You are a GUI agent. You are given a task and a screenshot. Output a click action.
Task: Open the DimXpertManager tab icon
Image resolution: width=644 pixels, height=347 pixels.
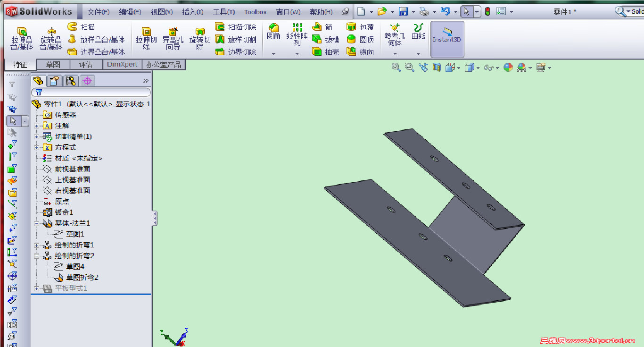pyautogui.click(x=87, y=81)
